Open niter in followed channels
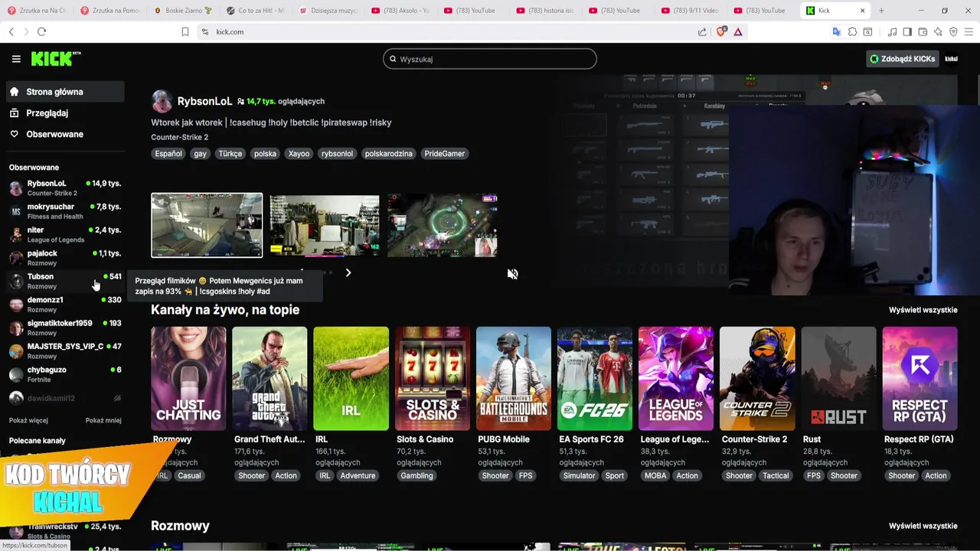 pyautogui.click(x=65, y=234)
